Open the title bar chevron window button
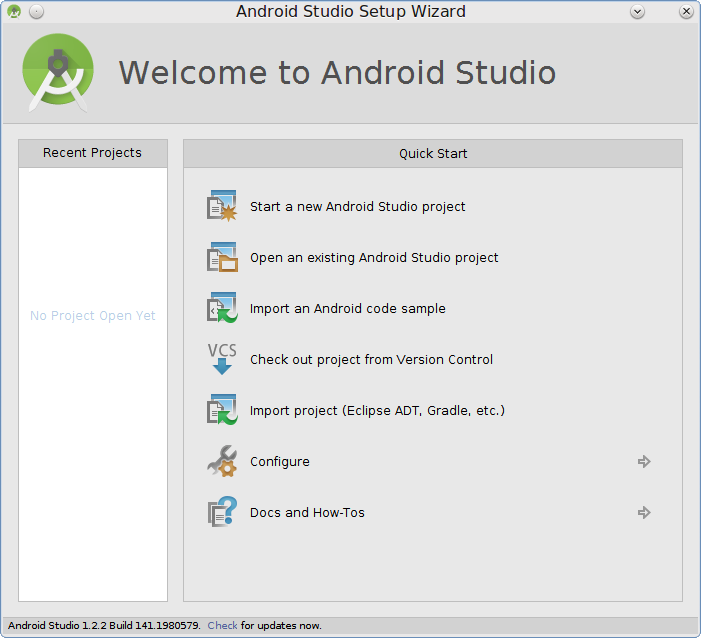This screenshot has width=701, height=638. (638, 11)
